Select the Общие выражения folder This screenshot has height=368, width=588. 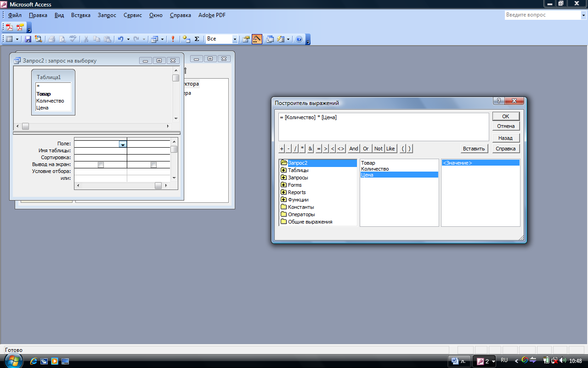pos(310,222)
